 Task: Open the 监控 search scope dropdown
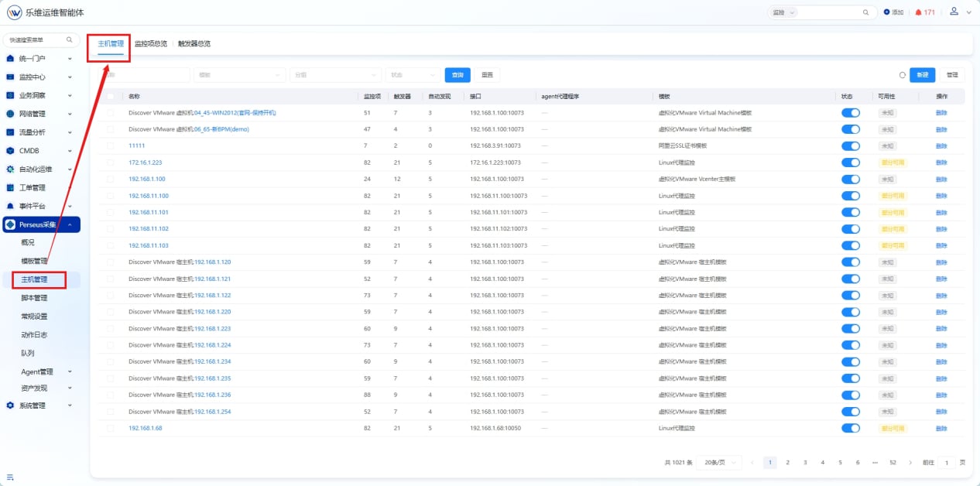click(783, 12)
